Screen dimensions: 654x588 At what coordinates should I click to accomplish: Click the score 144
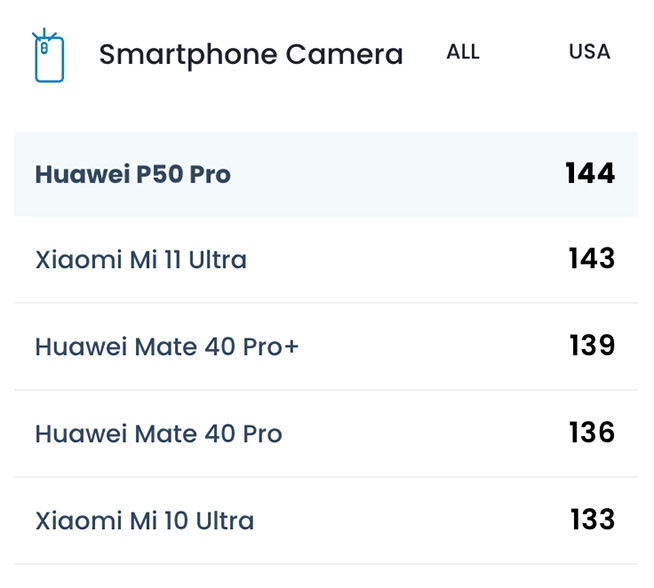(589, 174)
